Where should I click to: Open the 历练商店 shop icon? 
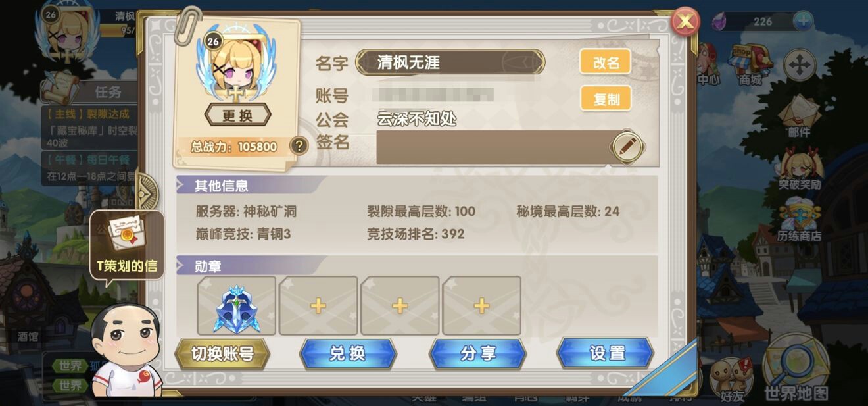click(799, 222)
